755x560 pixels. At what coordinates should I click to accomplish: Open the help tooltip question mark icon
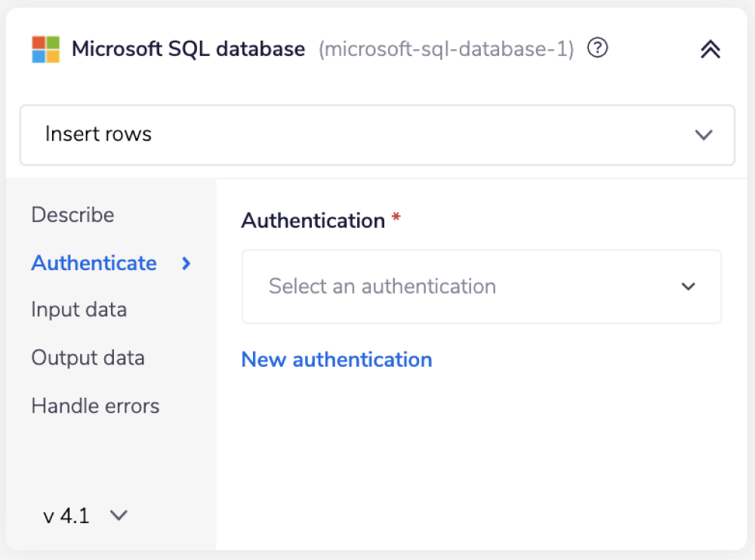click(596, 48)
